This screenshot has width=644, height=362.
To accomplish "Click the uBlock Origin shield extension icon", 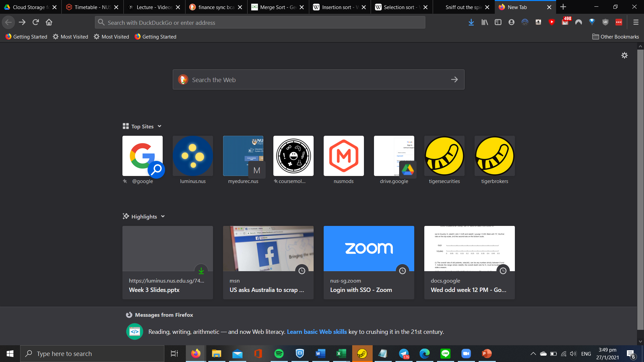I will tap(605, 22).
